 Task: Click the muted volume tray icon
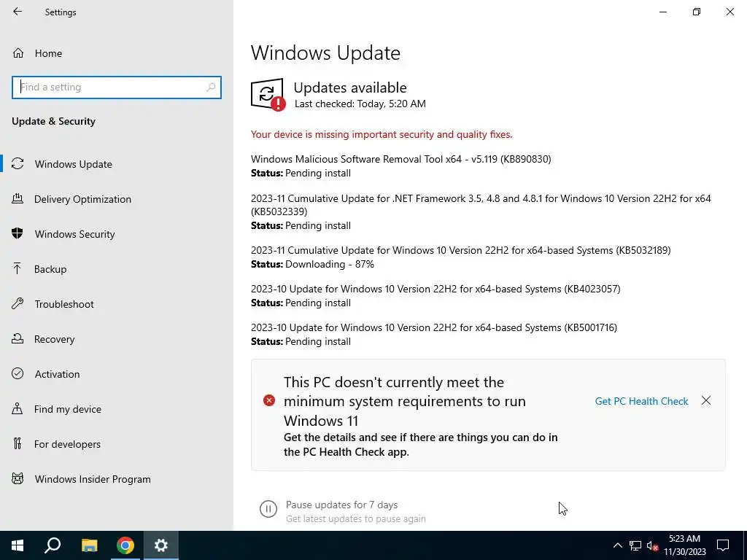[x=652, y=545]
